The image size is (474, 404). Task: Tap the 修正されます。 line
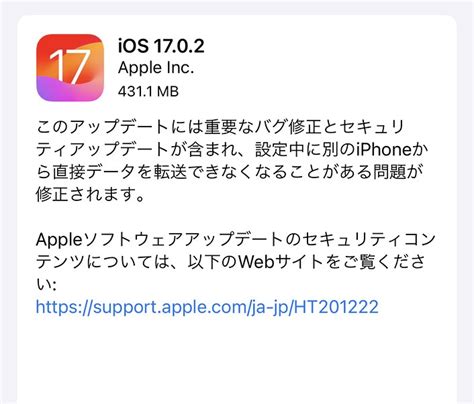click(x=91, y=195)
